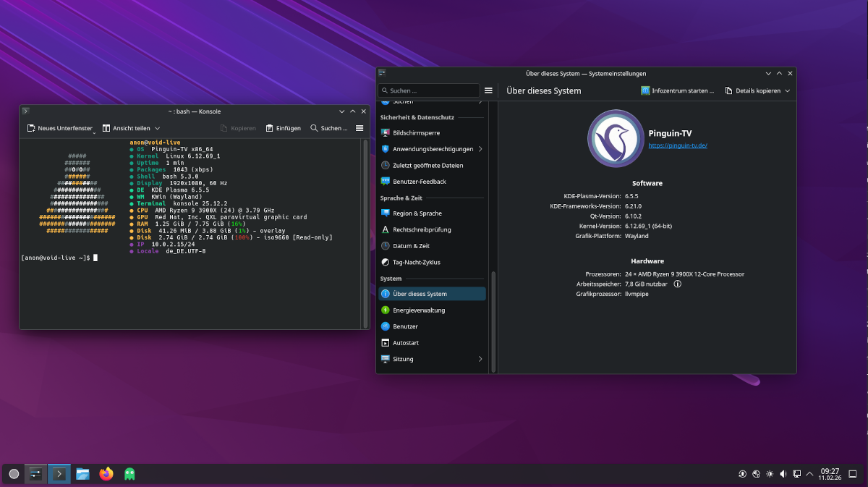
Task: Click the https://pinguin-tv.de/ link
Action: (x=678, y=145)
